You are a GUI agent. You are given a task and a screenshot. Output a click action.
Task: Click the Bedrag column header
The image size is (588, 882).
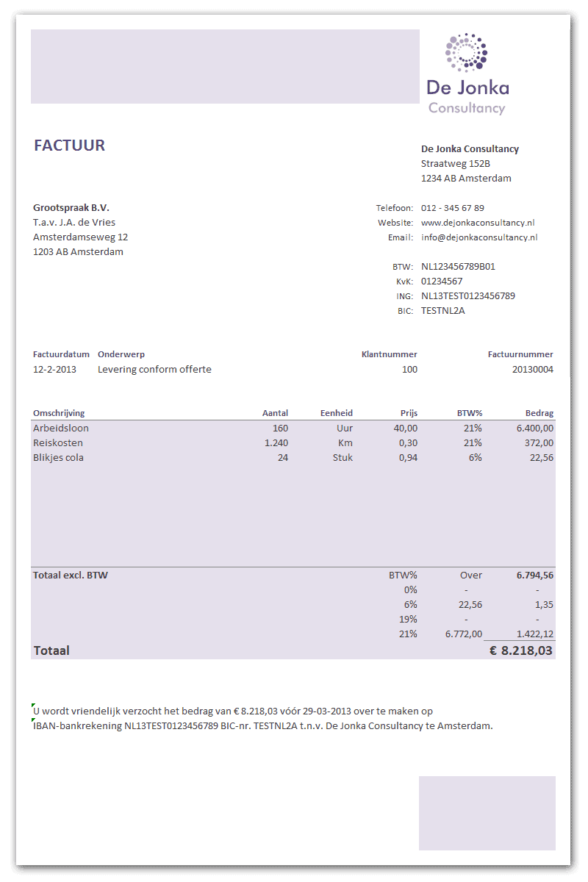(x=539, y=413)
